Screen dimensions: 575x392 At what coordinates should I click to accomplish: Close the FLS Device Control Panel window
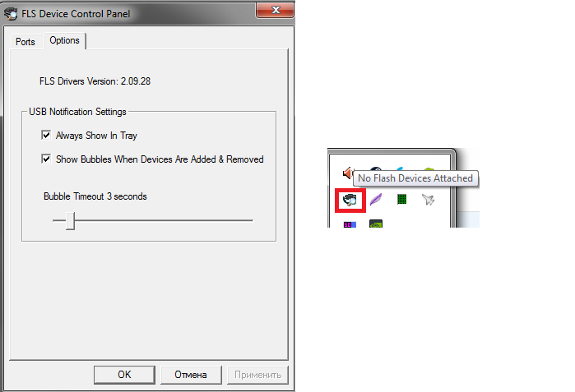pyautogui.click(x=275, y=10)
